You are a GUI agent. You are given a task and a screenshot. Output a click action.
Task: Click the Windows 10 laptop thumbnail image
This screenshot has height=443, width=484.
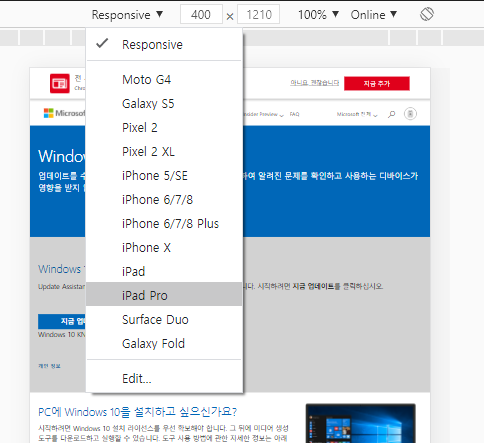(361, 423)
